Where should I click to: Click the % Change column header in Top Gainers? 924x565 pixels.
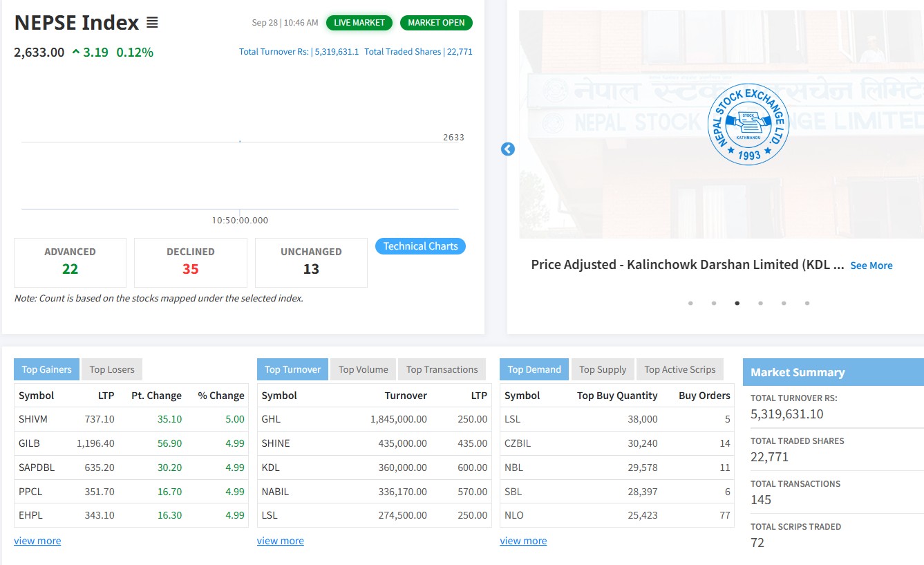coord(221,396)
